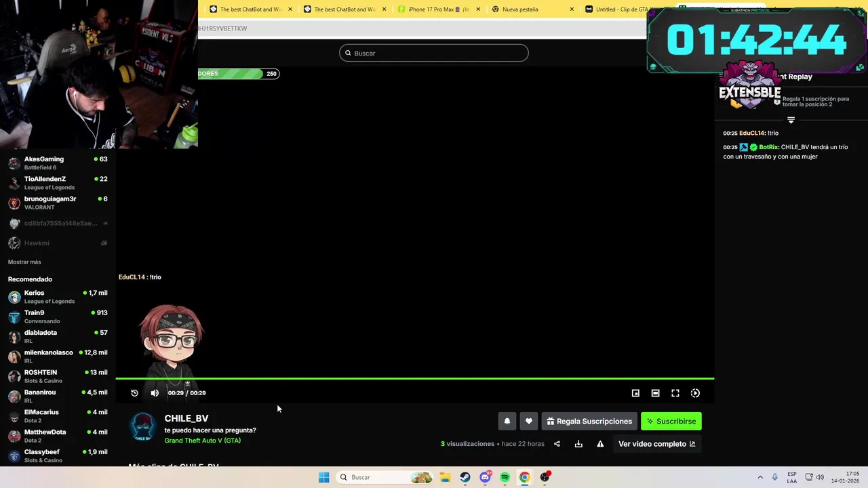The image size is (868, 488).
Task: Click the microphone tray icon
Action: (774, 477)
